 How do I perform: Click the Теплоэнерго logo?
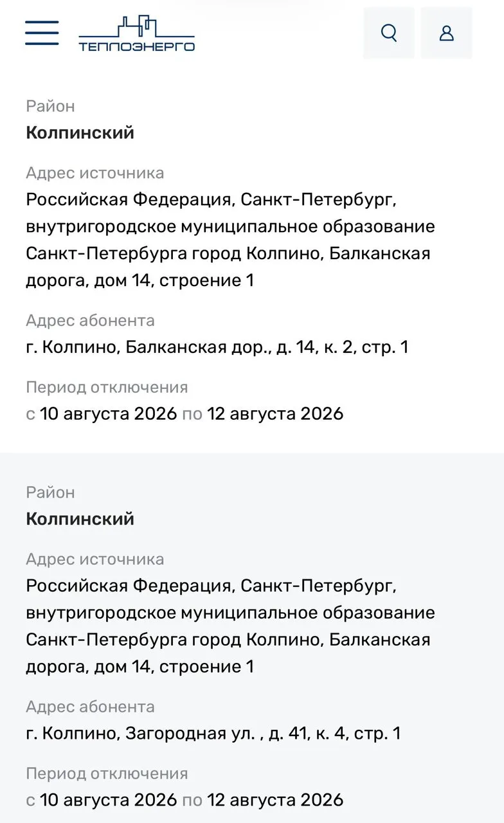click(137, 33)
